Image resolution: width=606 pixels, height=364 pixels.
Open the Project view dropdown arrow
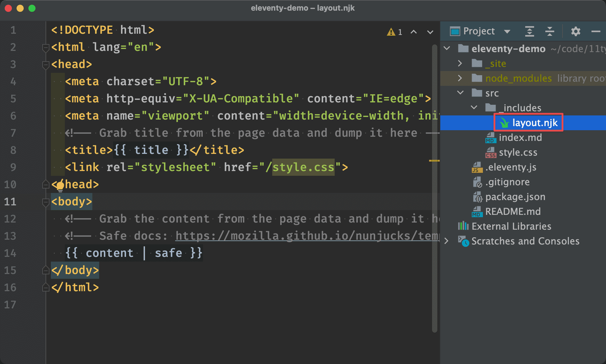pyautogui.click(x=507, y=31)
